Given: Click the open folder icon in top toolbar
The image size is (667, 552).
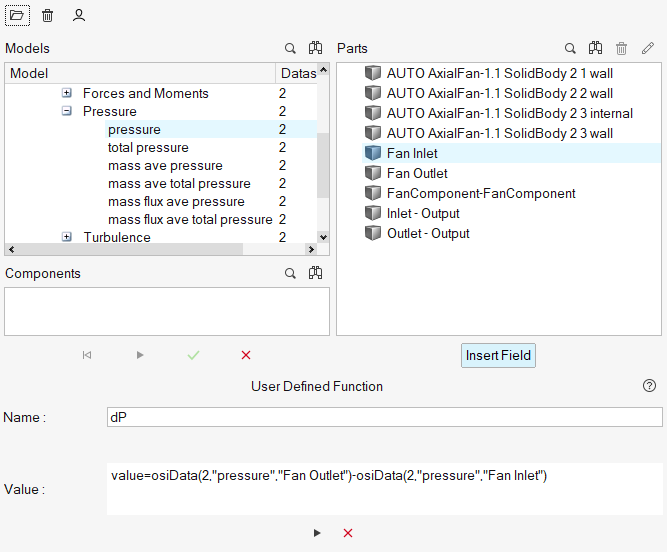Looking at the screenshot, I should coord(18,15).
